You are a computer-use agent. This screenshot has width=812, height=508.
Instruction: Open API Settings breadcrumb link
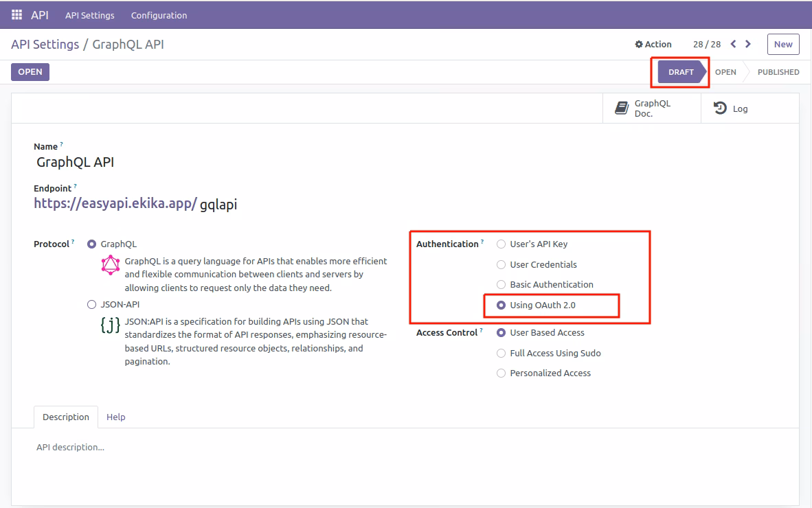(45, 45)
